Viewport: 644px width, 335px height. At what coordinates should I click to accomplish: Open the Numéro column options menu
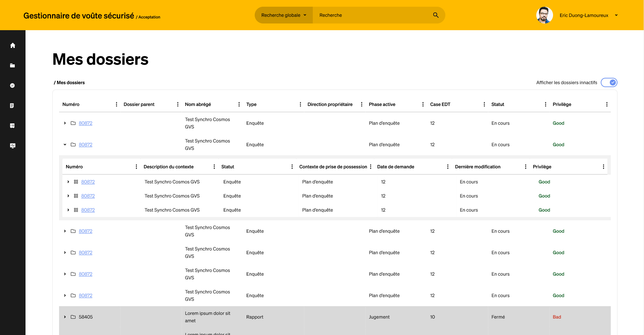point(116,104)
